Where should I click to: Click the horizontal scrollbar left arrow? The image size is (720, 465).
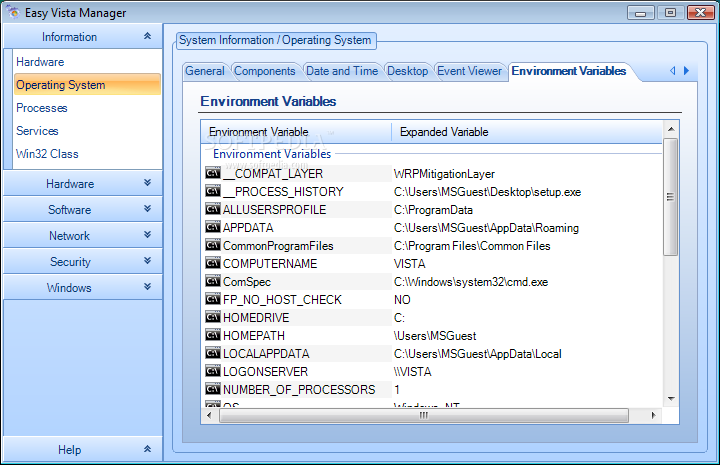[209, 415]
